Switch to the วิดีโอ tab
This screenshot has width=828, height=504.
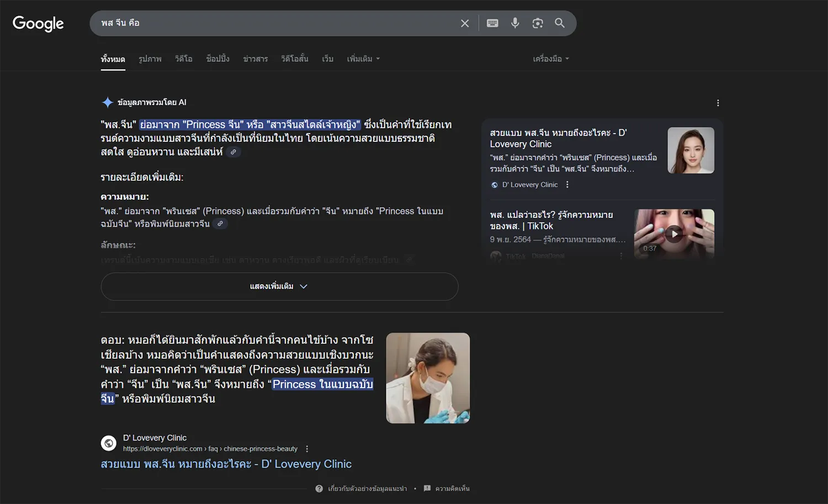[184, 59]
